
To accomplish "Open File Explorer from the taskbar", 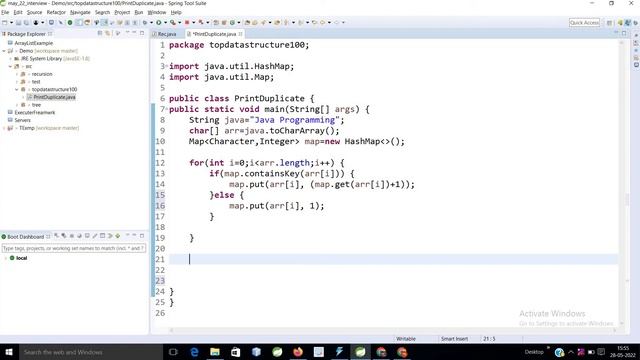I will (x=215, y=352).
